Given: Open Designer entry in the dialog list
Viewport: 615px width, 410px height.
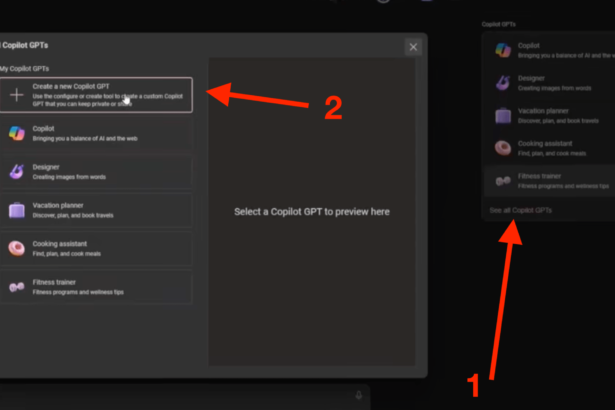Looking at the screenshot, I should coord(96,172).
